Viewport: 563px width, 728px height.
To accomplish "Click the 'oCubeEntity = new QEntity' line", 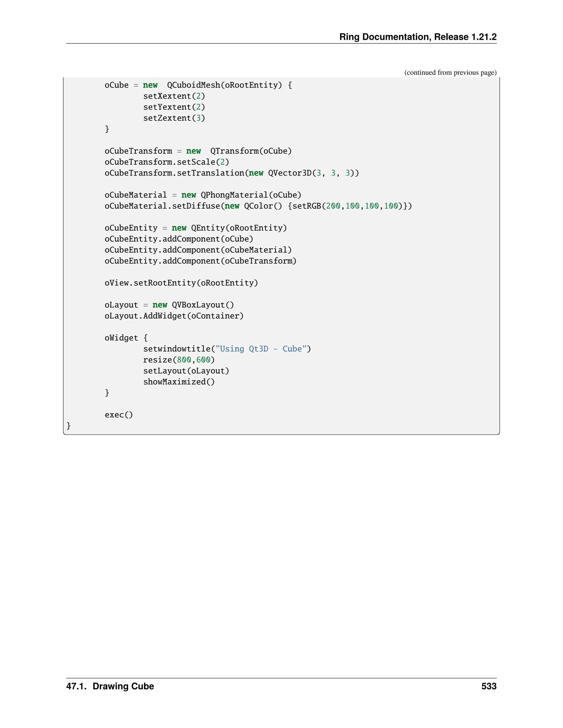I will (195, 228).
